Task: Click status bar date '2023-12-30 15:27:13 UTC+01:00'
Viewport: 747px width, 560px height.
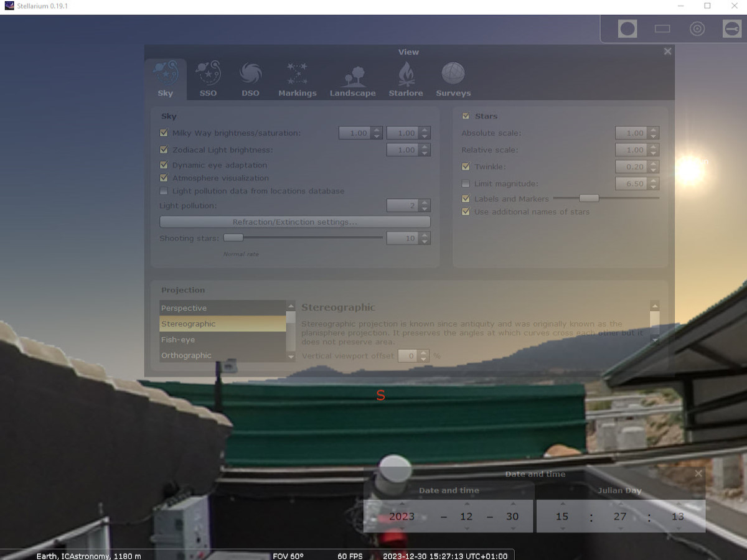Action: click(x=445, y=556)
